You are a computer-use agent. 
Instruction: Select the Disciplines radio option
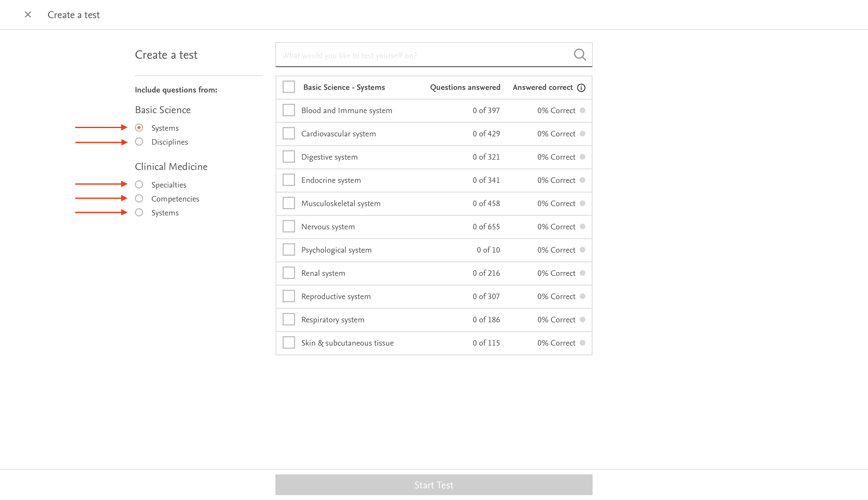tap(139, 142)
